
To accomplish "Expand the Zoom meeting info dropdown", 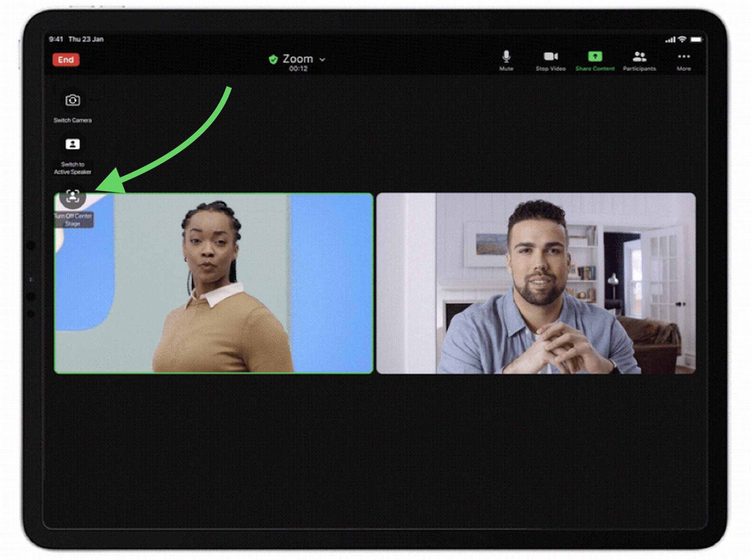I will tap(322, 59).
